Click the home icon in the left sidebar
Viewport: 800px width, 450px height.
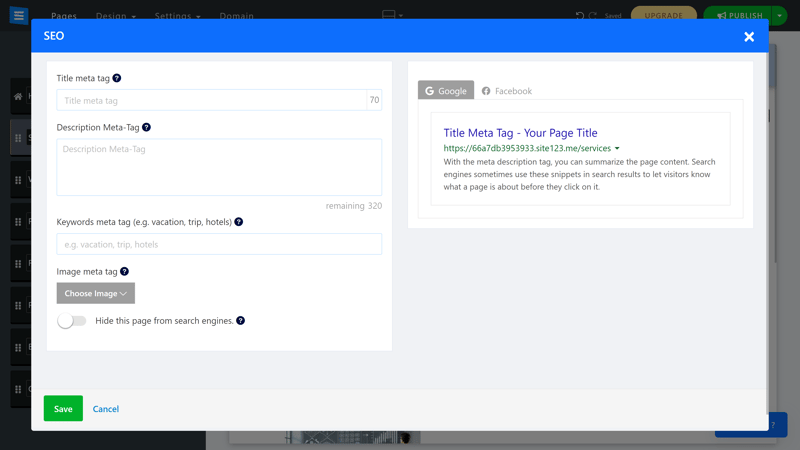(18, 96)
